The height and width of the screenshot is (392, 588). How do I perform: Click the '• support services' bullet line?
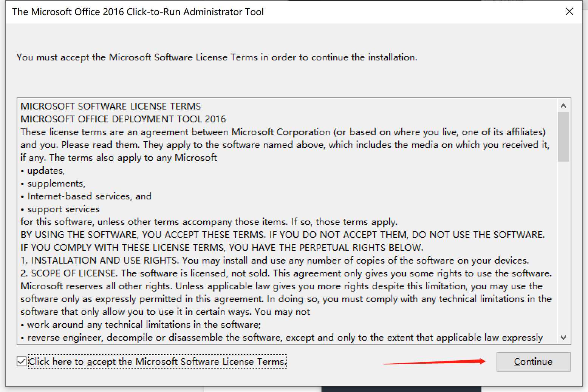click(60, 209)
